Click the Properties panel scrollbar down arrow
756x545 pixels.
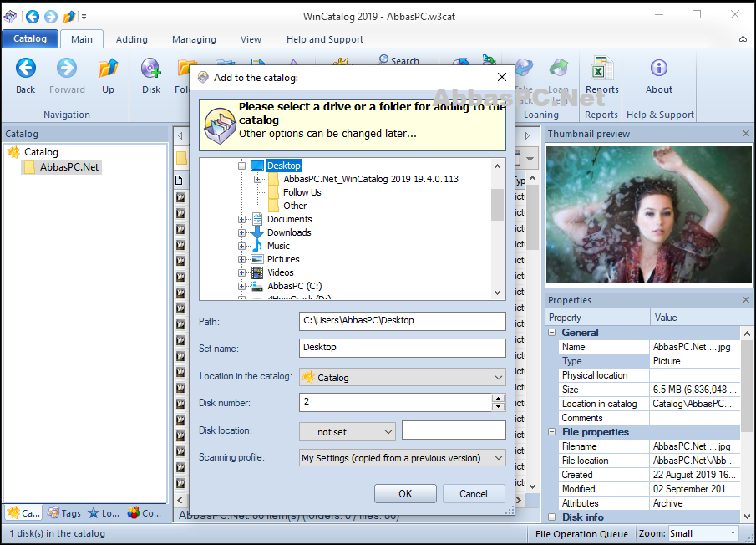point(747,516)
